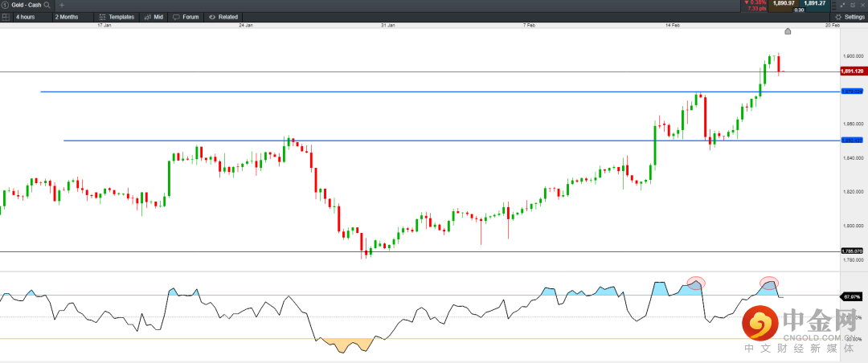The width and height of the screenshot is (868, 363).
Task: Select the upper blue line price label 1,879
Action: click(851, 92)
